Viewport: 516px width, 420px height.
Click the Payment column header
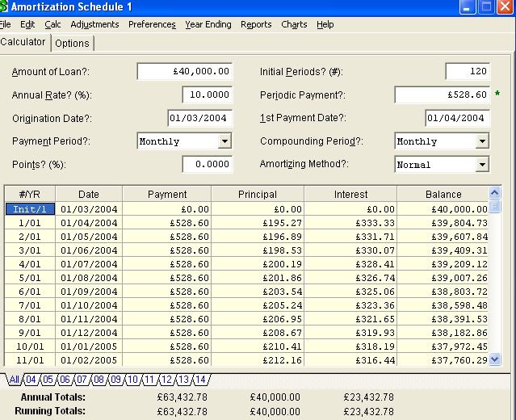[167, 194]
